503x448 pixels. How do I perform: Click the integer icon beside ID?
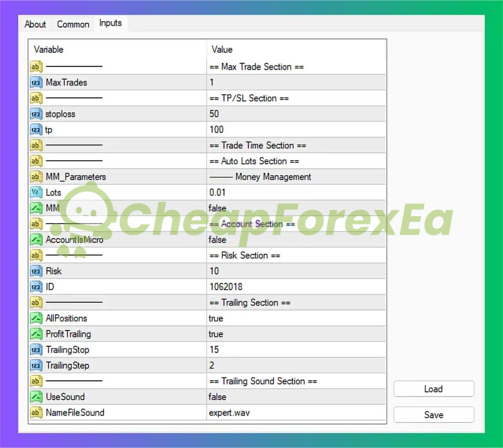click(36, 287)
